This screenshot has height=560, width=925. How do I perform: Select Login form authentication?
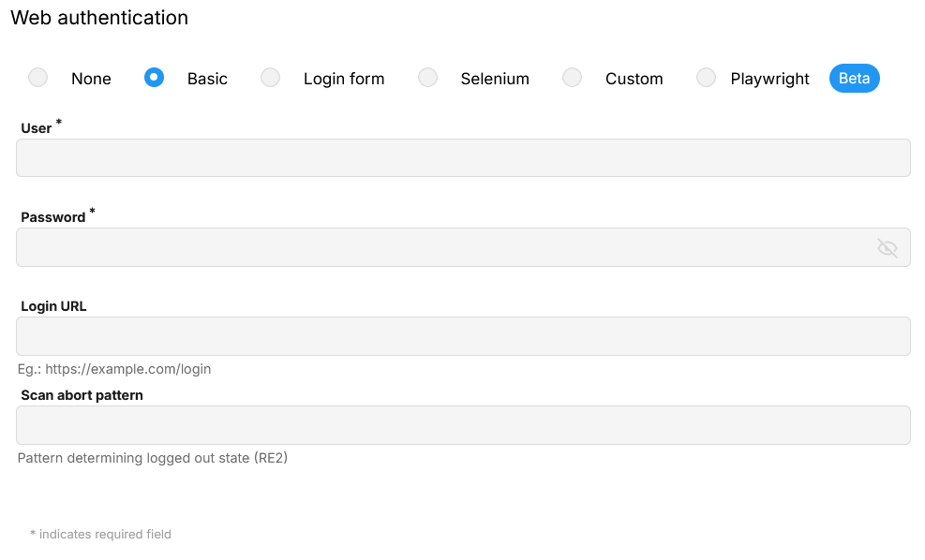tap(269, 79)
